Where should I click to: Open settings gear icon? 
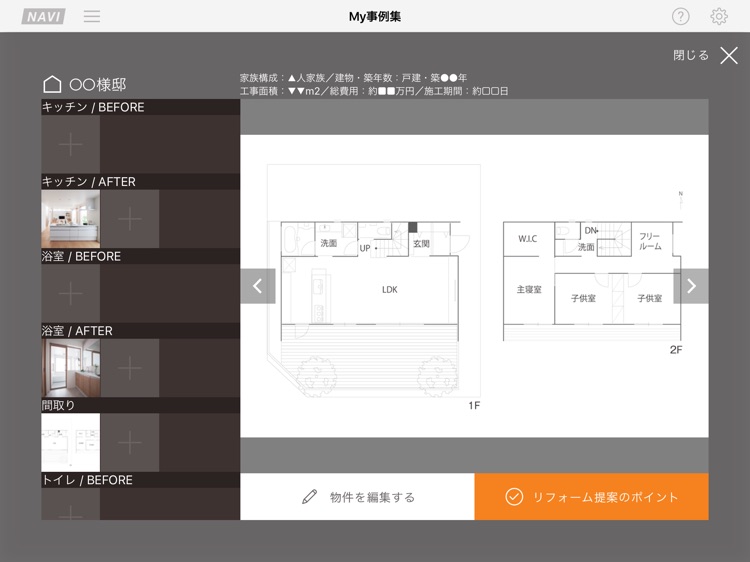(719, 16)
